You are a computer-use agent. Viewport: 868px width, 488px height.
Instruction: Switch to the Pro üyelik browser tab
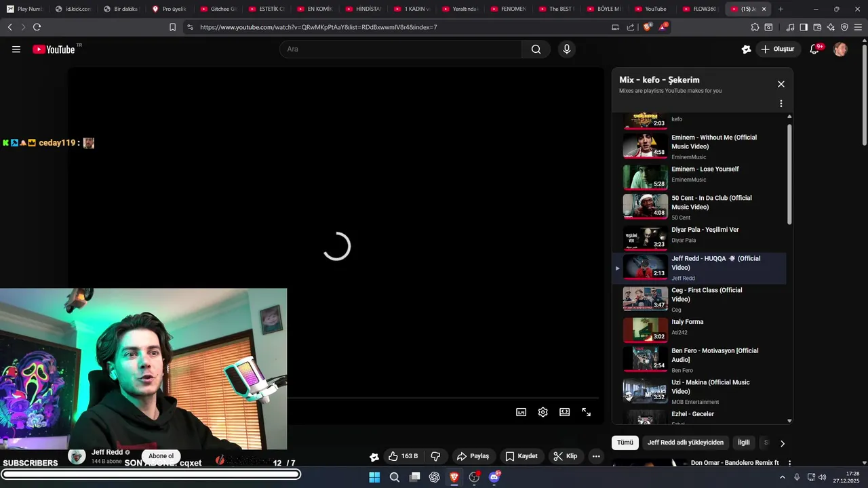170,9
